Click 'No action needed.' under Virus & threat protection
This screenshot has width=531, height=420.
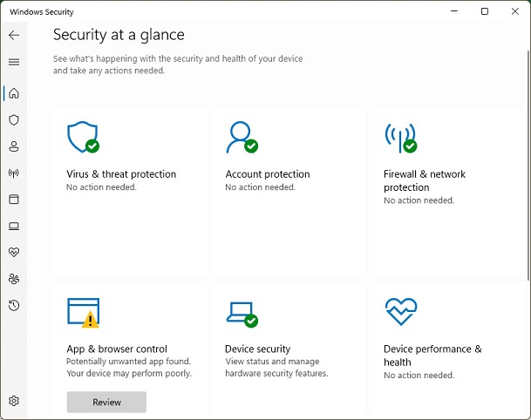pyautogui.click(x=101, y=187)
